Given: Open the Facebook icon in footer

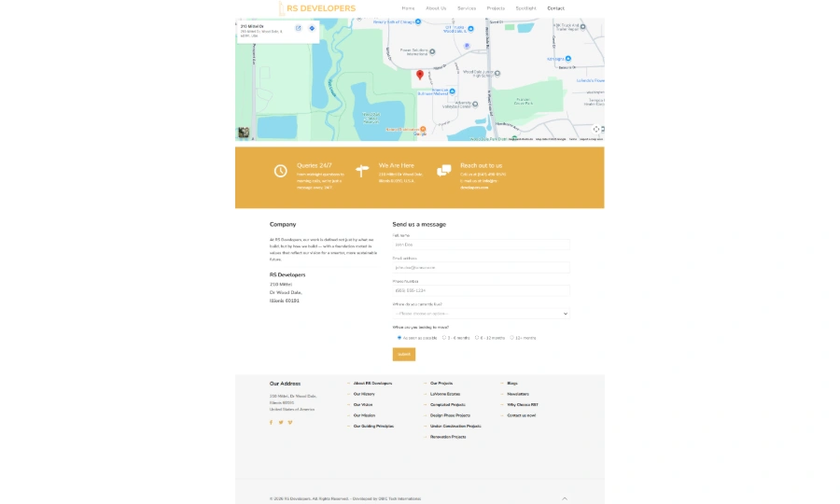Looking at the screenshot, I should 271,423.
